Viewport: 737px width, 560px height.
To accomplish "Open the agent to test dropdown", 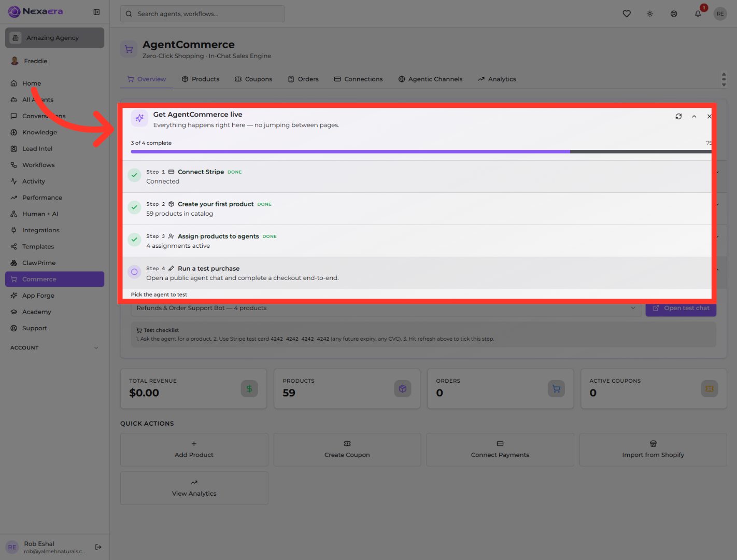I will pyautogui.click(x=386, y=308).
